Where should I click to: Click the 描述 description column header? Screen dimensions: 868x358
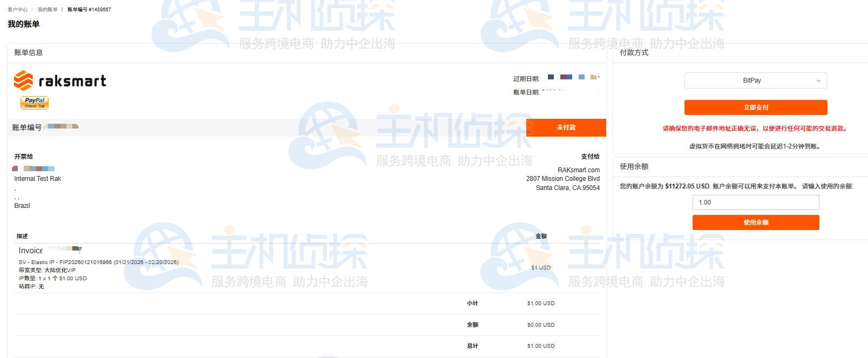coord(22,237)
